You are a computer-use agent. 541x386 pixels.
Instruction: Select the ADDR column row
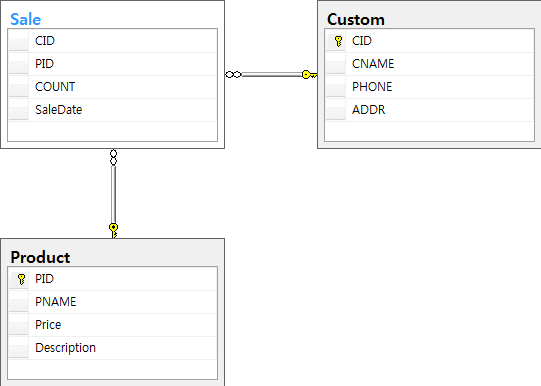pyautogui.click(x=430, y=110)
